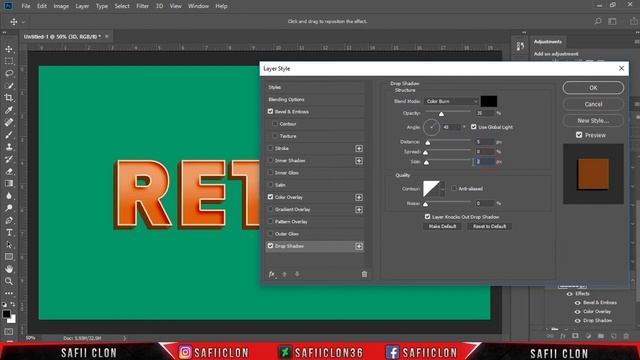Enable the Stroke effect checkbox

coord(270,148)
